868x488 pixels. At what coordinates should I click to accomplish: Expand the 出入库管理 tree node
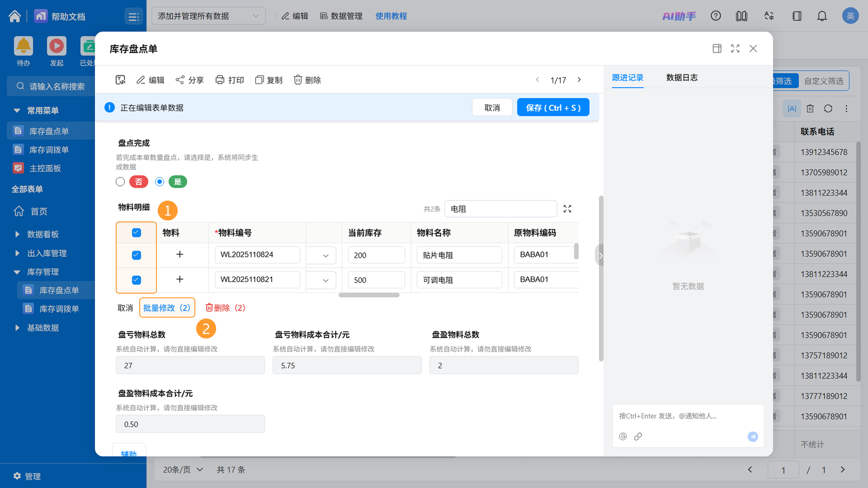click(17, 253)
